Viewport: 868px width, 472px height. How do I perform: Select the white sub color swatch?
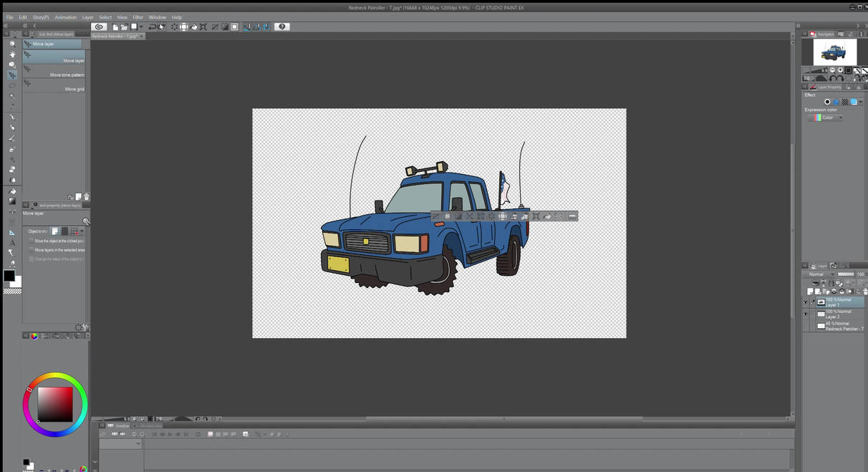(17, 282)
